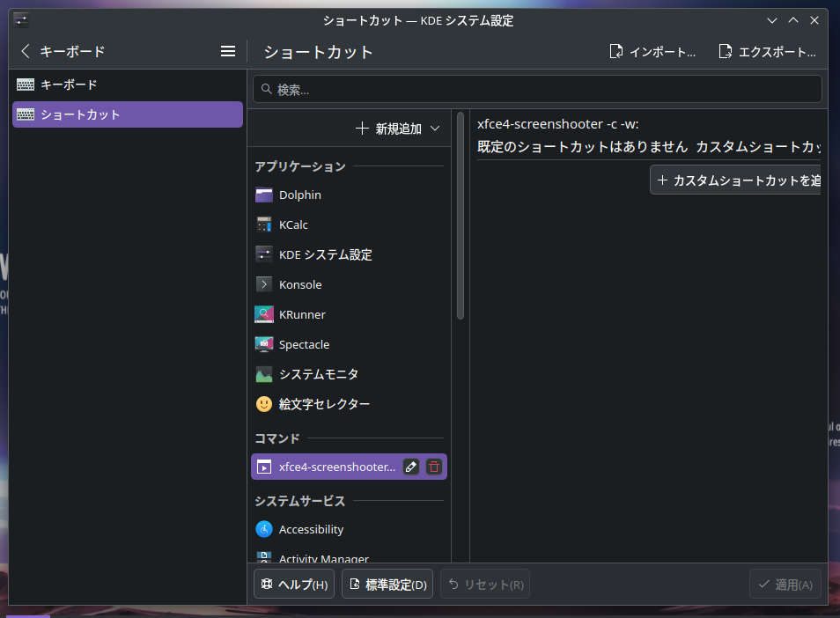Viewport: 840px width, 618px height.
Task: Click the リセット(R) button
Action: pos(485,585)
